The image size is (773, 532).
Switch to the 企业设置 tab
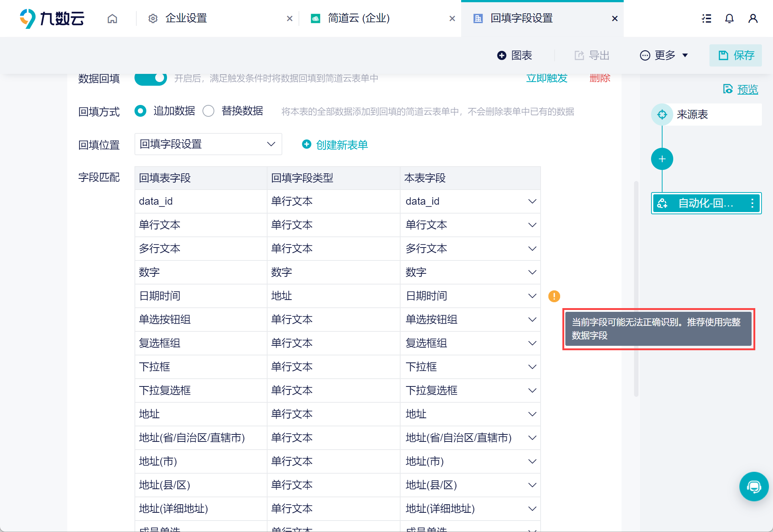186,18
